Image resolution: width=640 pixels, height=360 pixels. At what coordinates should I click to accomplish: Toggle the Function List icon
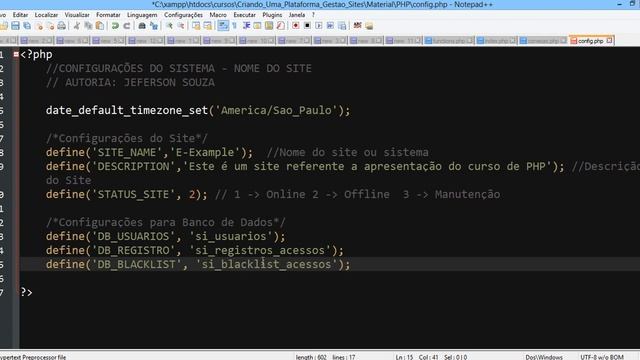(x=280, y=26)
